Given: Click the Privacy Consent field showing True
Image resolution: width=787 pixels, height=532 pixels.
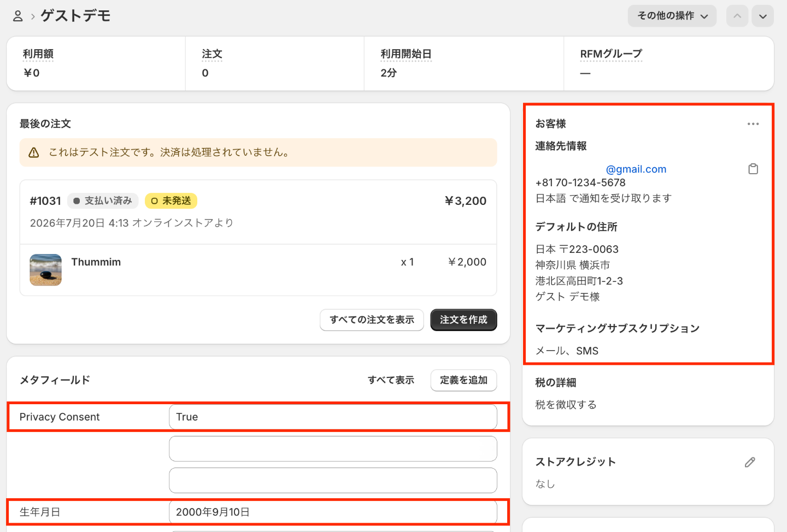Looking at the screenshot, I should [x=333, y=417].
